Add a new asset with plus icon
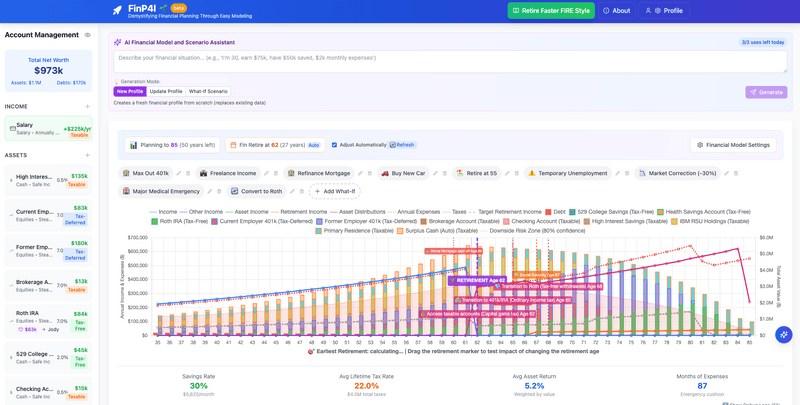800x405 pixels. click(87, 155)
